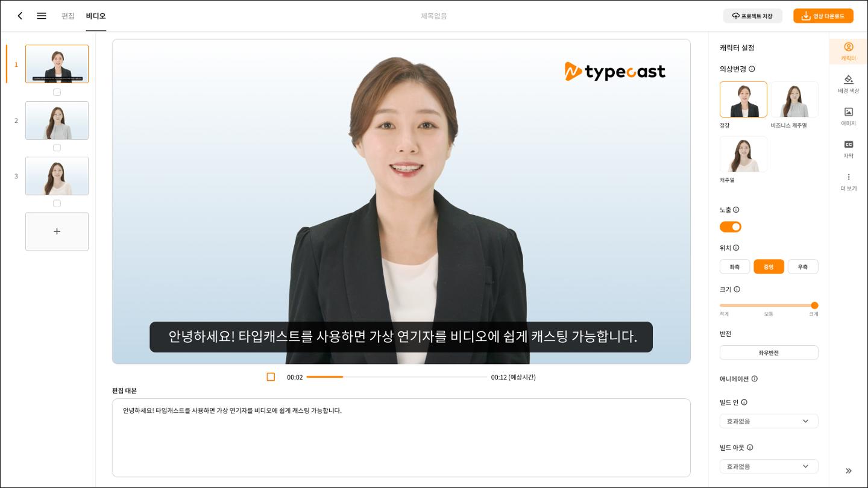Screen dimensions: 868x488
Task: Expand the 빌드 아웃 dropdown
Action: [769, 466]
